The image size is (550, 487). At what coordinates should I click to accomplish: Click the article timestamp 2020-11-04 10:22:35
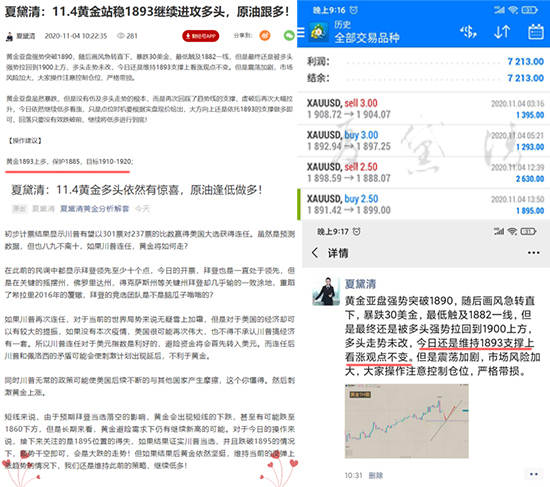pos(75,36)
